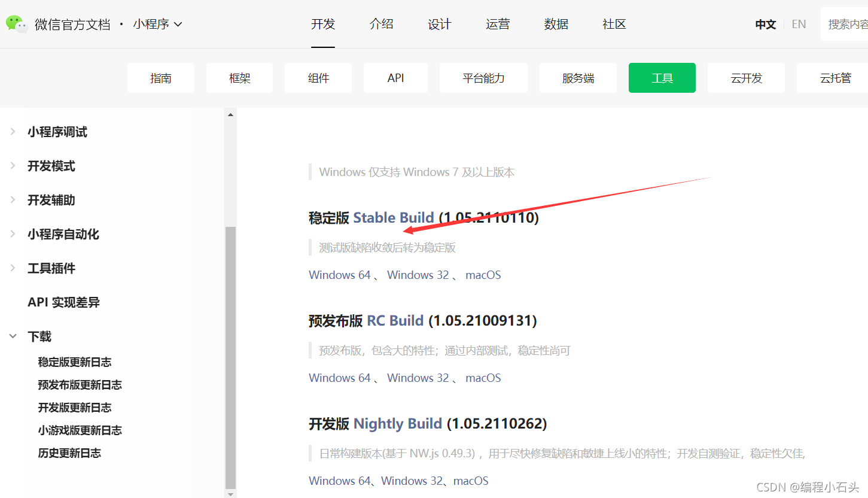Download Nightly Build macOS
The image size is (868, 498).
471,481
